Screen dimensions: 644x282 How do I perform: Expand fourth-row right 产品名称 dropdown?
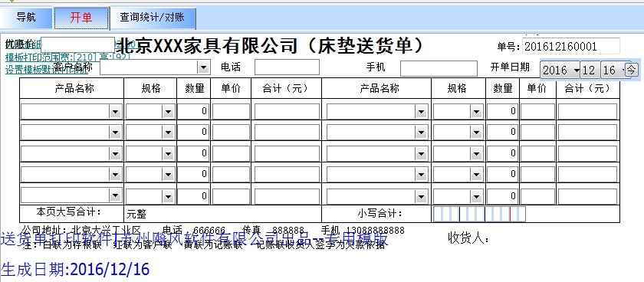[x=421, y=175]
